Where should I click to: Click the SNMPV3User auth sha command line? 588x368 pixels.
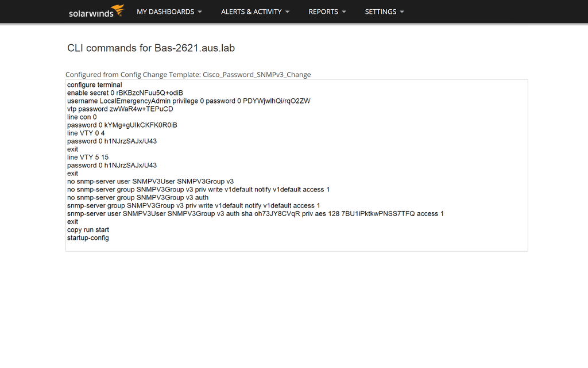tap(255, 214)
